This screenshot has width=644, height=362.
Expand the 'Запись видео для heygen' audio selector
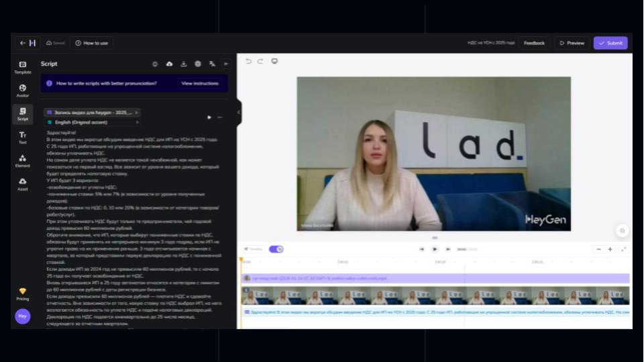pos(92,112)
